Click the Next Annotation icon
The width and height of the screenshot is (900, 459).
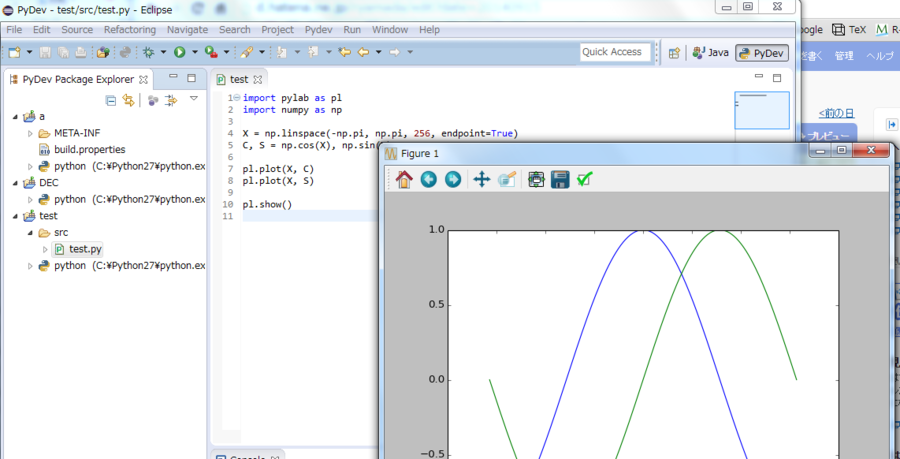pos(282,52)
